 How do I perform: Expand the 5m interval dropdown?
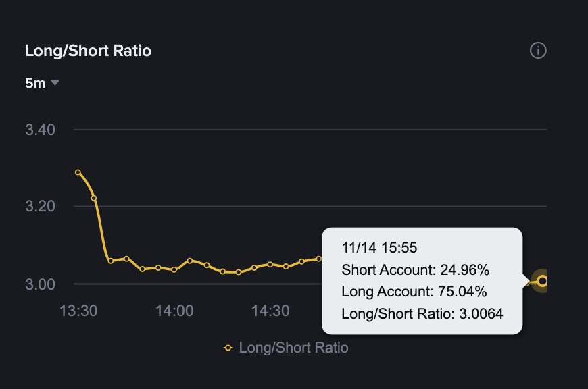(42, 83)
